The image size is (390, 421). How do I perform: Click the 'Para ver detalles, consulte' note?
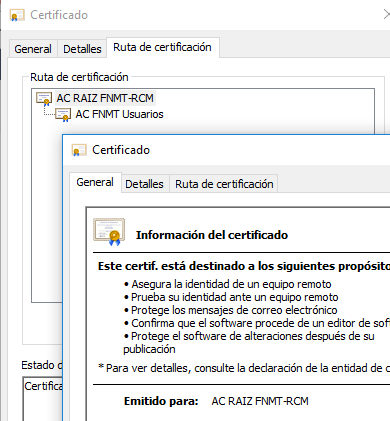(244, 368)
